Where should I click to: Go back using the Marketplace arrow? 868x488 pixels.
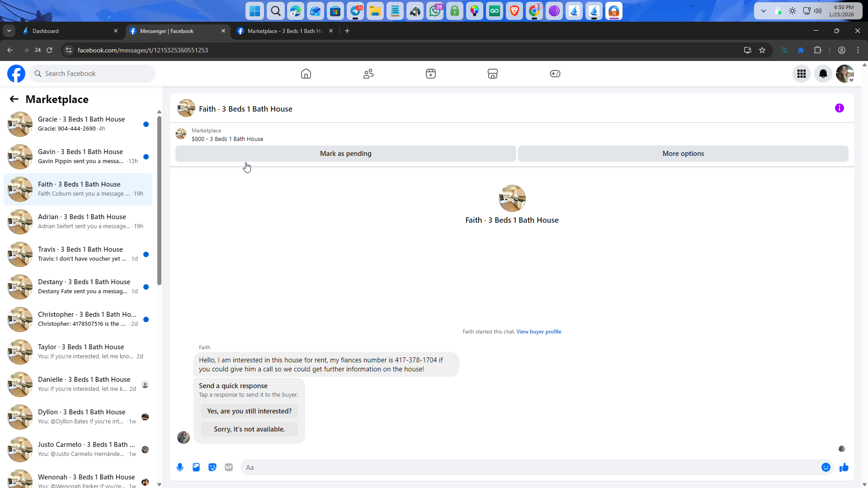(14, 99)
